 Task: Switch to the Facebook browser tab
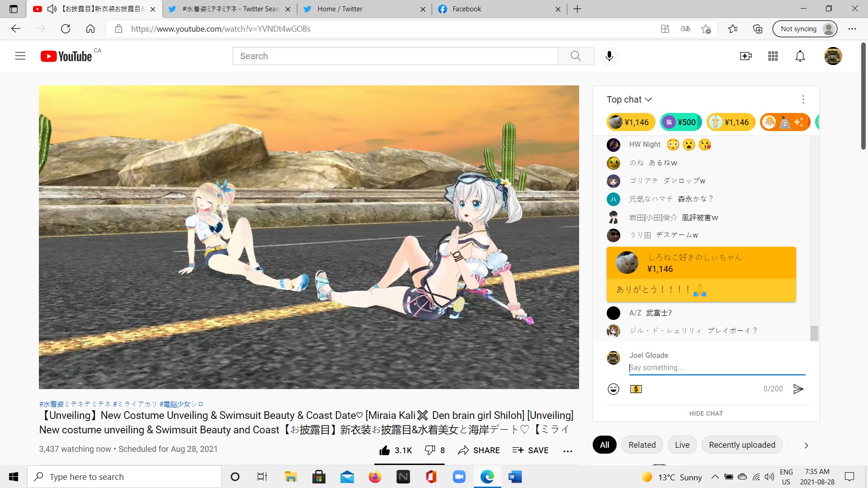pyautogui.click(x=497, y=9)
